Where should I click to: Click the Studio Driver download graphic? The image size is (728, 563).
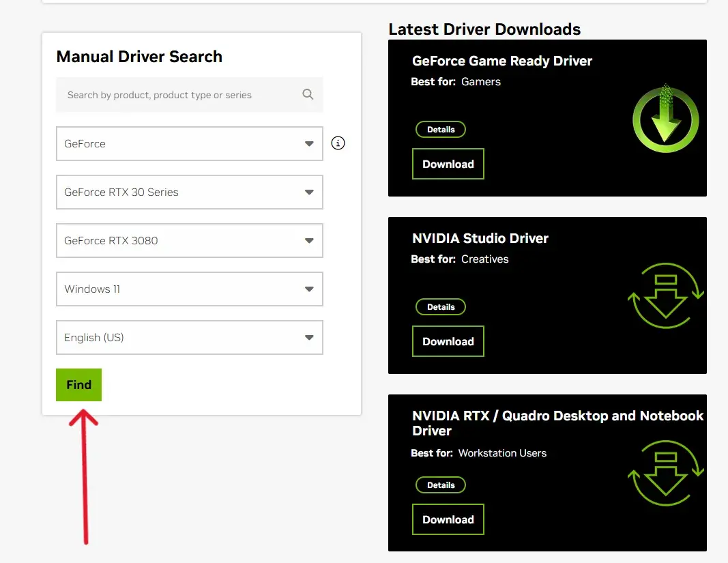pos(665,298)
